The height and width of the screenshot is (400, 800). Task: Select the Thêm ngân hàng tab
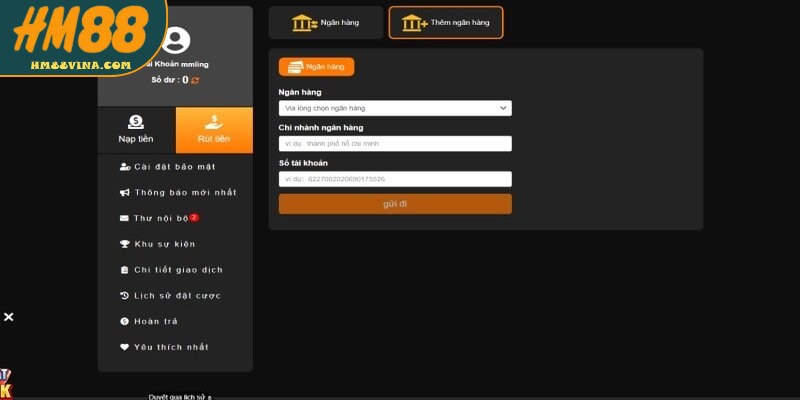pos(445,22)
